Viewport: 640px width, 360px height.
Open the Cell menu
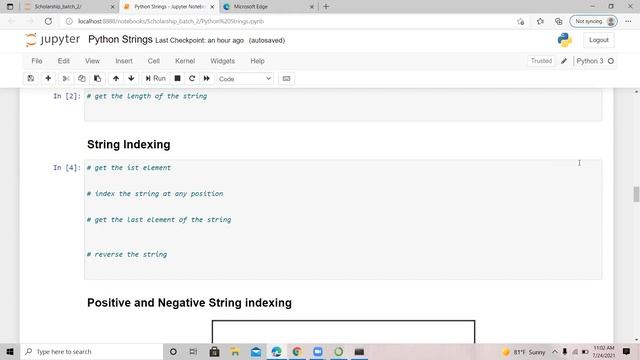153,61
